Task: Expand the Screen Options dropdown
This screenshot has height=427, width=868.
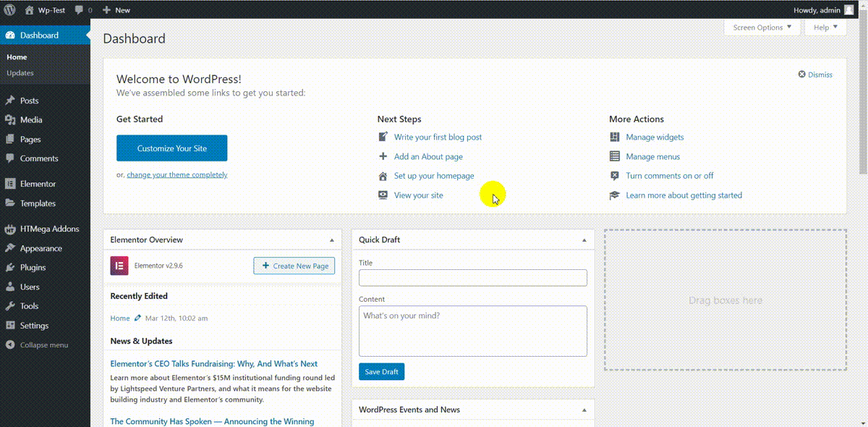Action: tap(762, 28)
